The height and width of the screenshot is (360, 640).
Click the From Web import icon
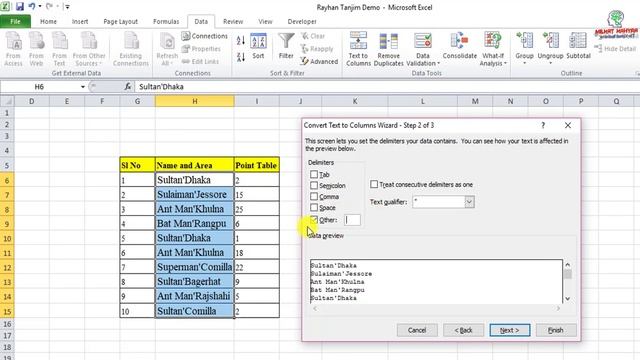pyautogui.click(x=36, y=49)
